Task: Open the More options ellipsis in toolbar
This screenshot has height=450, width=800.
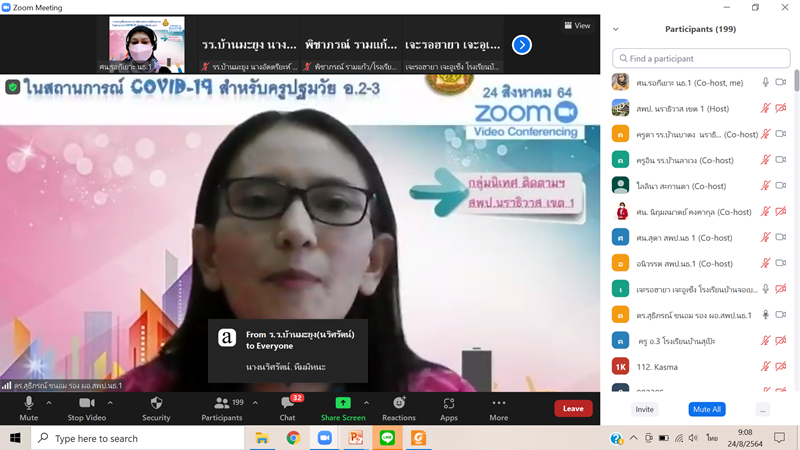Action: (x=498, y=403)
